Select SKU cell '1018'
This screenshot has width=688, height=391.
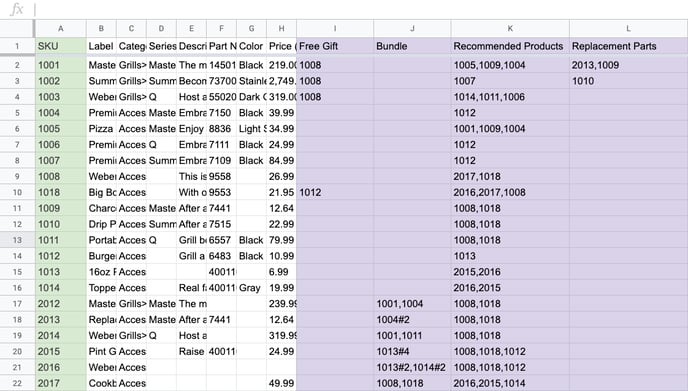[61, 192]
